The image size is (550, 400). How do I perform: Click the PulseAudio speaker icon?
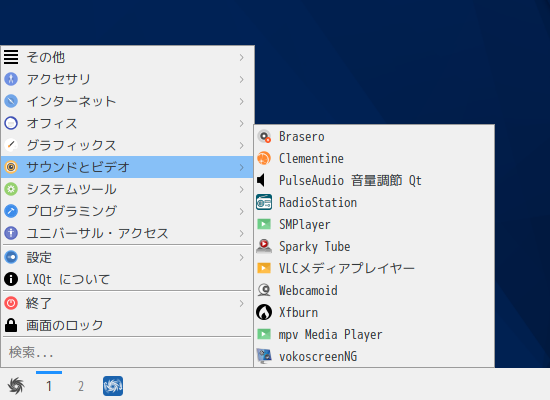262,180
